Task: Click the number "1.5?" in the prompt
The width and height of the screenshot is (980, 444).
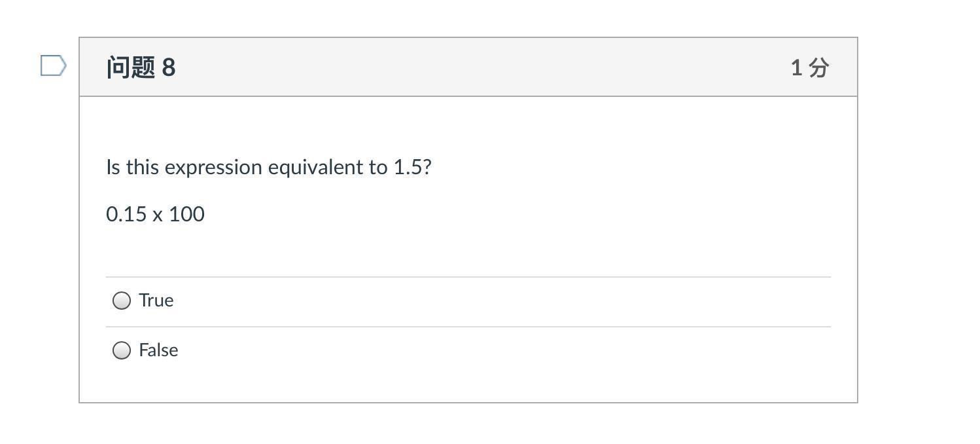Action: coord(412,168)
